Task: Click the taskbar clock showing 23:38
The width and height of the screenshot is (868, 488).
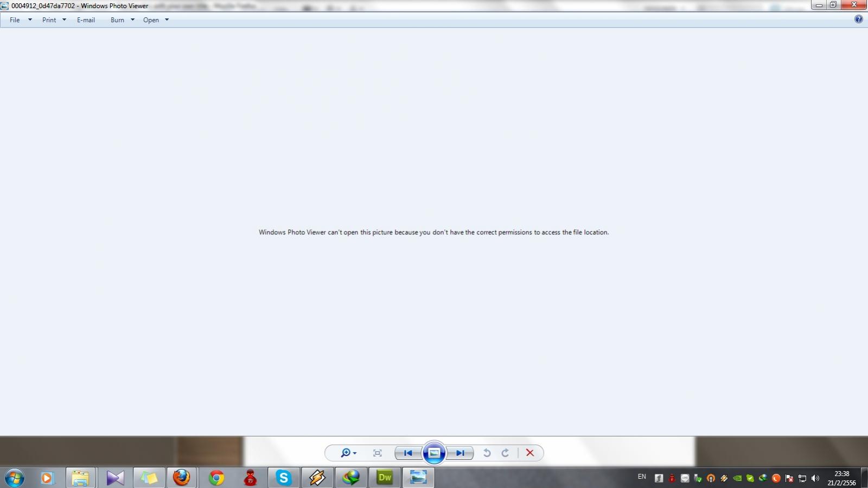Action: coord(841,478)
